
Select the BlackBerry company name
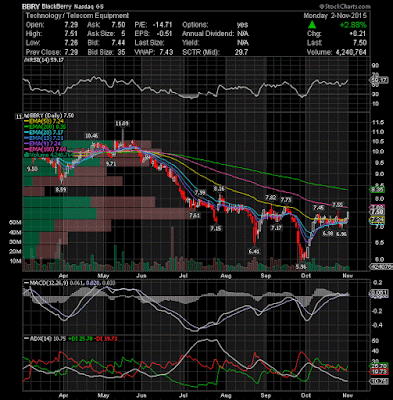pyautogui.click(x=57, y=7)
